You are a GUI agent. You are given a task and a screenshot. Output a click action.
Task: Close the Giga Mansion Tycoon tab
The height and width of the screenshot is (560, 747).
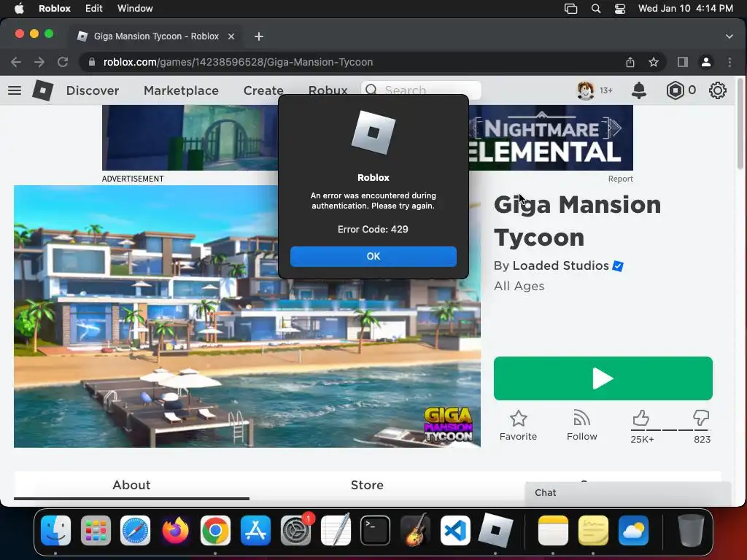point(231,36)
